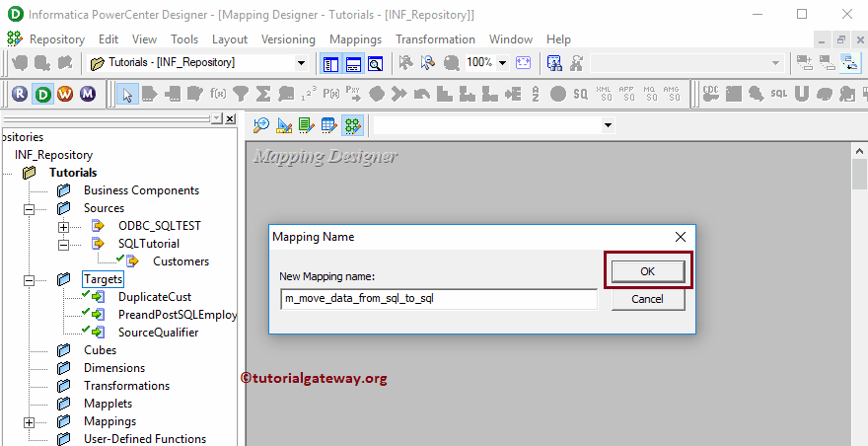The height and width of the screenshot is (446, 868).
Task: Click the New Mapping name text field
Action: pyautogui.click(x=439, y=299)
